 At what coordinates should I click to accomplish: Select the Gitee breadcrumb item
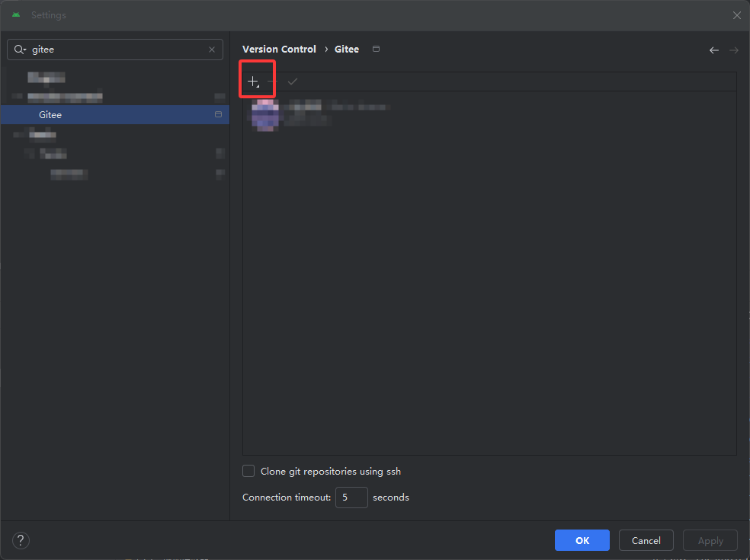(347, 49)
